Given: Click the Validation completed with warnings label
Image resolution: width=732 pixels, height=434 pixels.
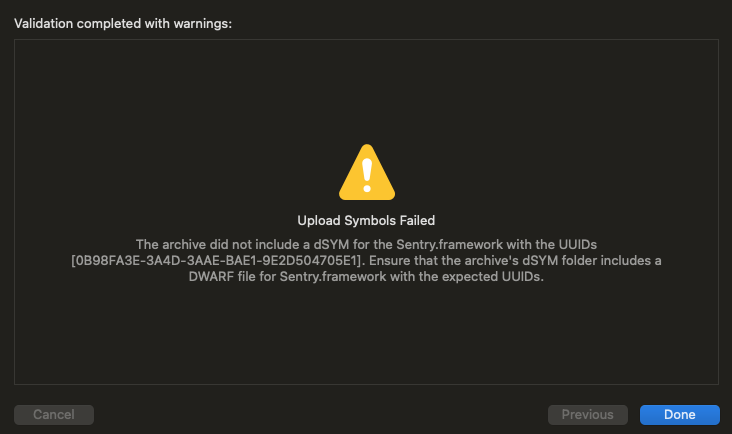Looking at the screenshot, I should click(x=123, y=23).
